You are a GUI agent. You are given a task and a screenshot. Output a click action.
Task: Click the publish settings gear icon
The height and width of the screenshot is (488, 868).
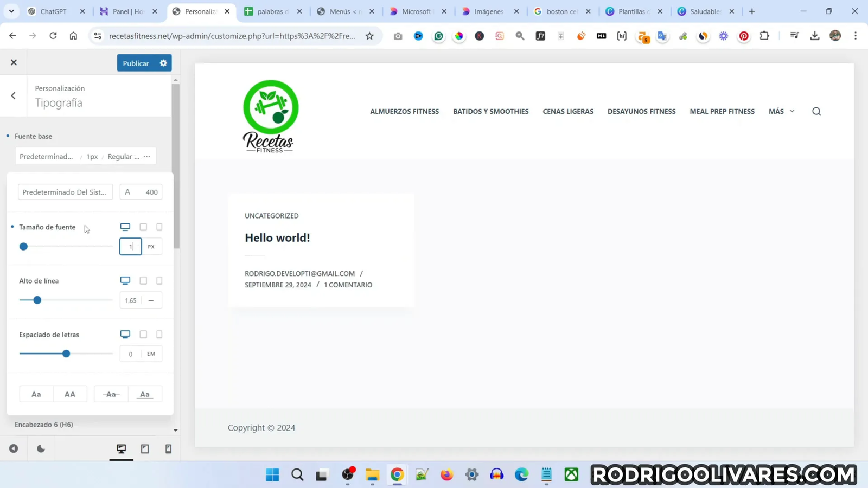(x=163, y=63)
